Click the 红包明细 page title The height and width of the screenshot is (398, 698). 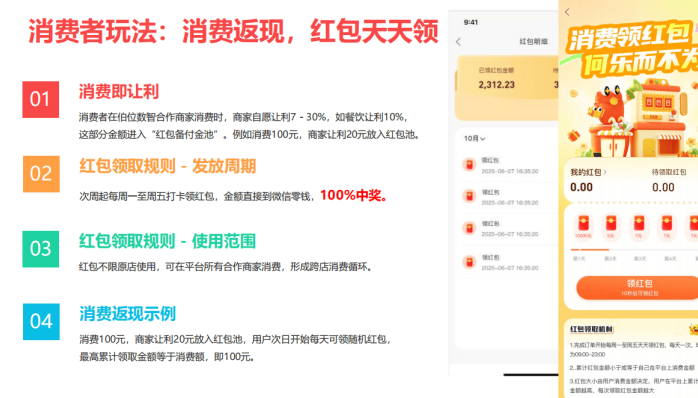click(533, 41)
